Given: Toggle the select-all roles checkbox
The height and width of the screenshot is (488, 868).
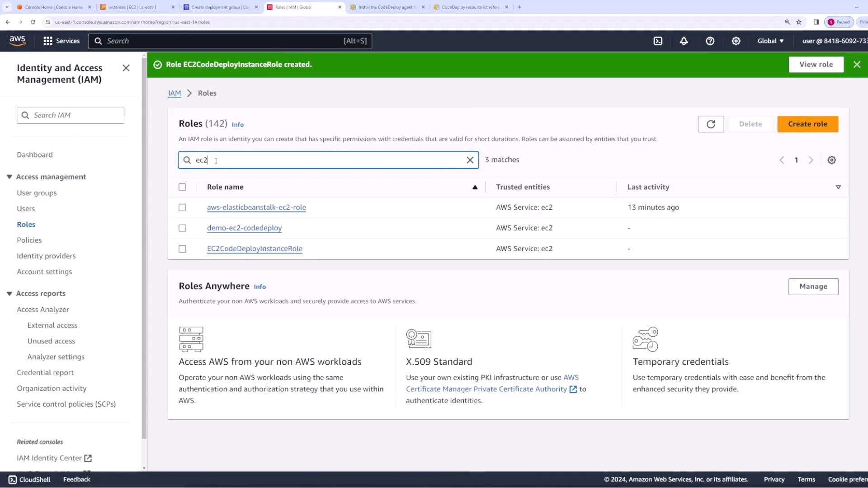Looking at the screenshot, I should (182, 187).
